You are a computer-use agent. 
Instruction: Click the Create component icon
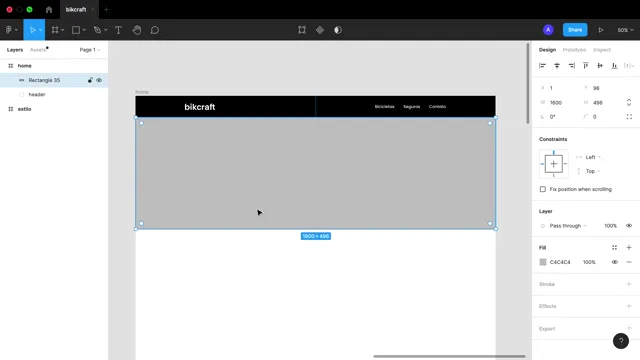(320, 30)
